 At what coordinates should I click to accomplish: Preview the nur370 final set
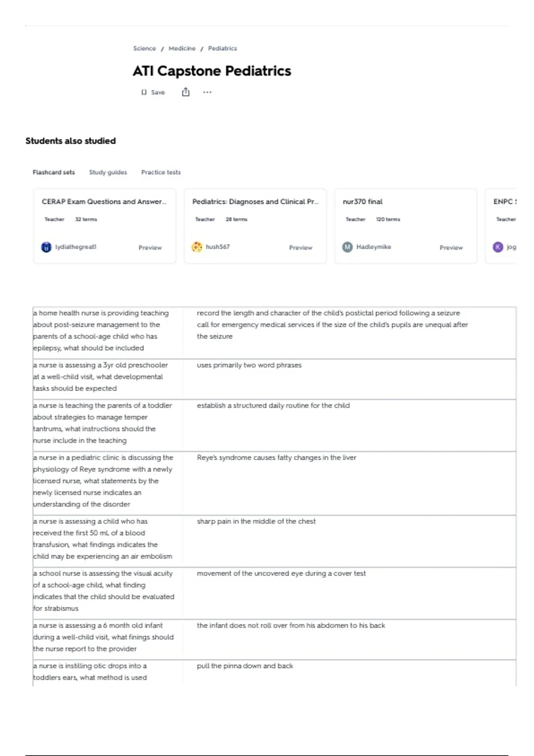(x=451, y=247)
